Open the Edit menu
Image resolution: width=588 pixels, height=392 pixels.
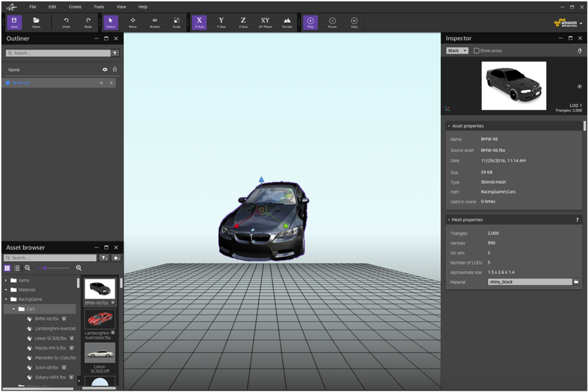[x=52, y=7]
